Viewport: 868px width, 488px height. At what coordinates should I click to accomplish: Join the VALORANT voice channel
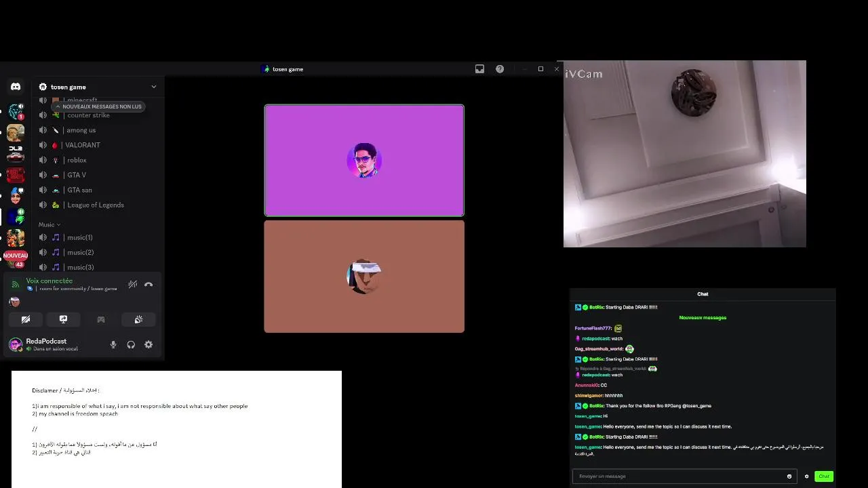pyautogui.click(x=98, y=145)
